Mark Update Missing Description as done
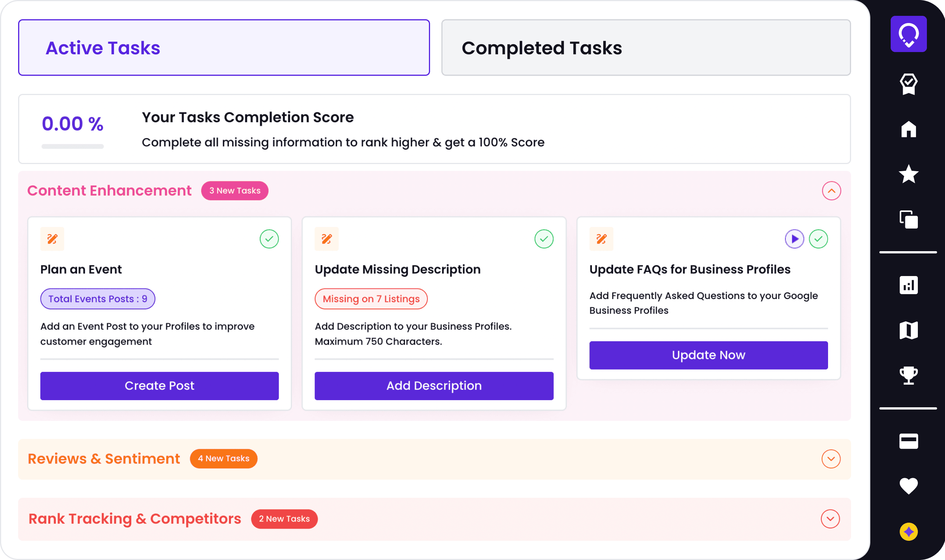 (544, 239)
